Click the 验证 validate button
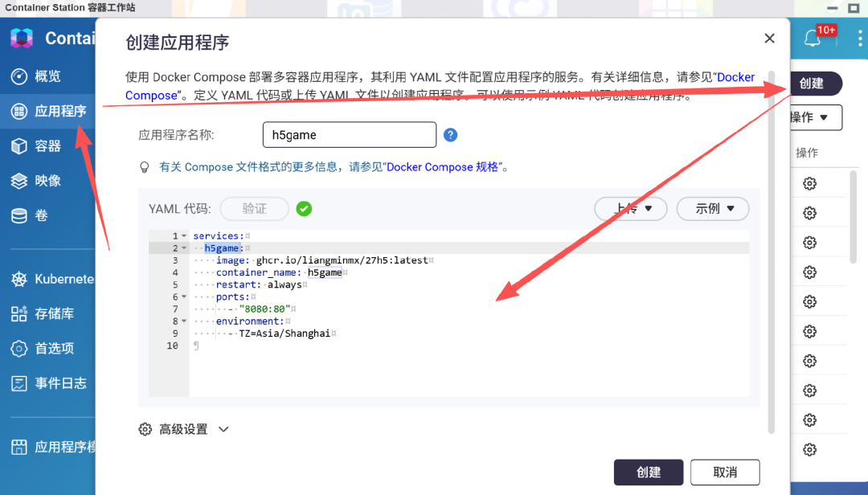The height and width of the screenshot is (495, 868). 255,209
